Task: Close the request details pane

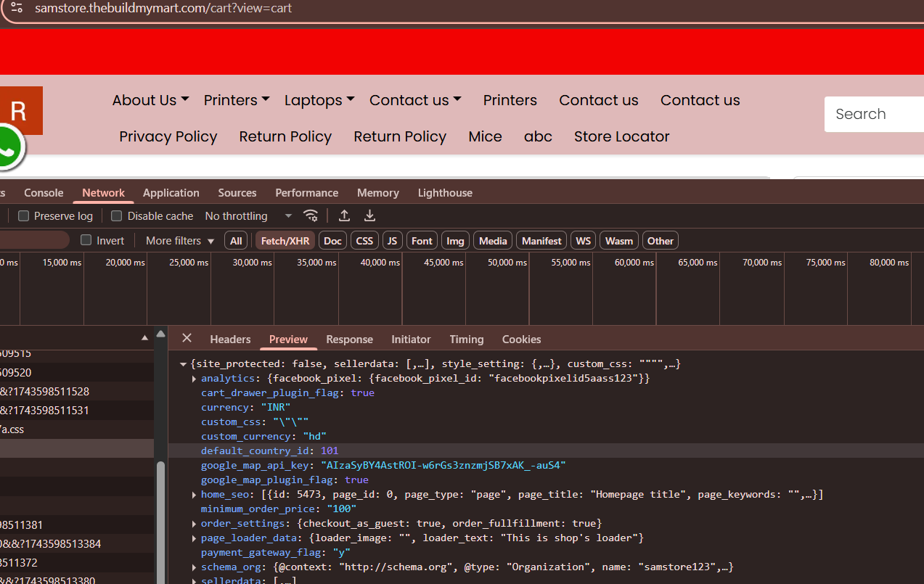Action: [187, 338]
